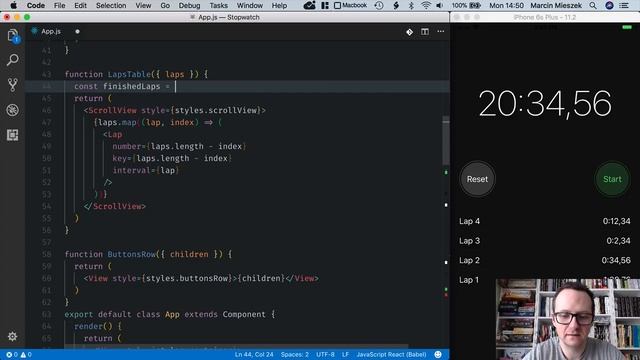This screenshot has height=360, width=640.
Task: Open the Debug menu
Action: pyautogui.click(x=189, y=5)
